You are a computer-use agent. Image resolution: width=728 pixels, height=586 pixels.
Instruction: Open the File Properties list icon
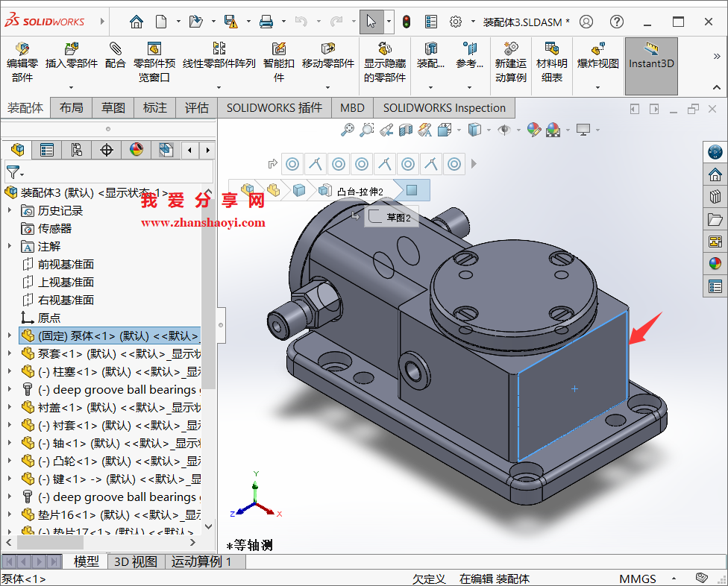[x=431, y=22]
